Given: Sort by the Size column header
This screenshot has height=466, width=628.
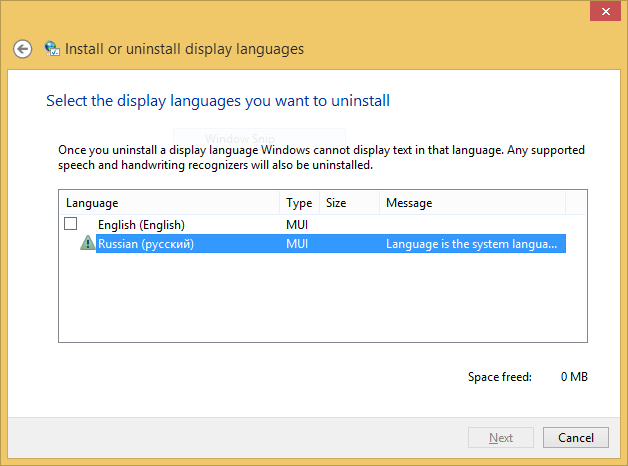Looking at the screenshot, I should pos(349,203).
